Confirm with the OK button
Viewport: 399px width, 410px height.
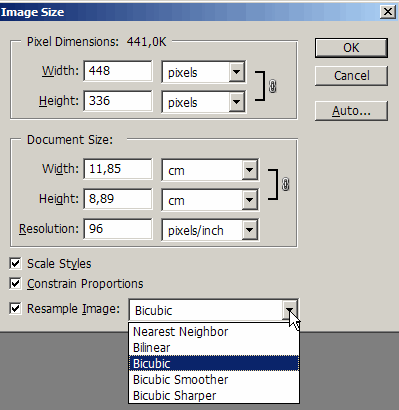pyautogui.click(x=351, y=48)
